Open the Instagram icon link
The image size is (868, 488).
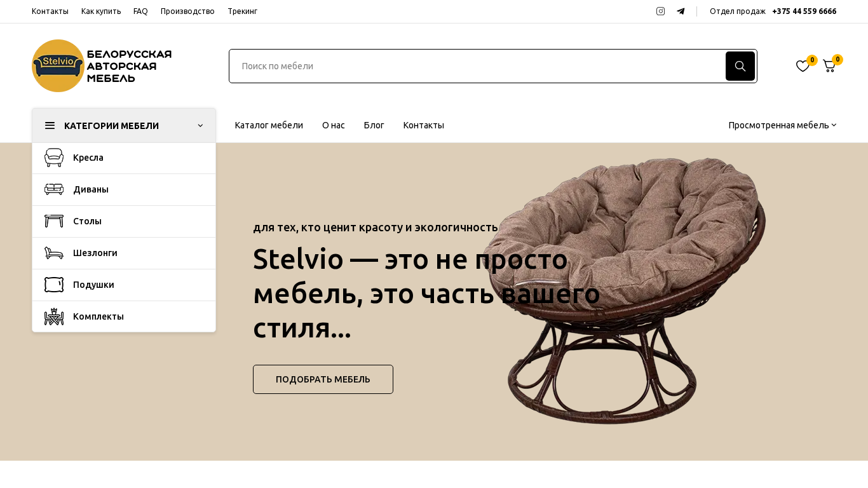[660, 11]
